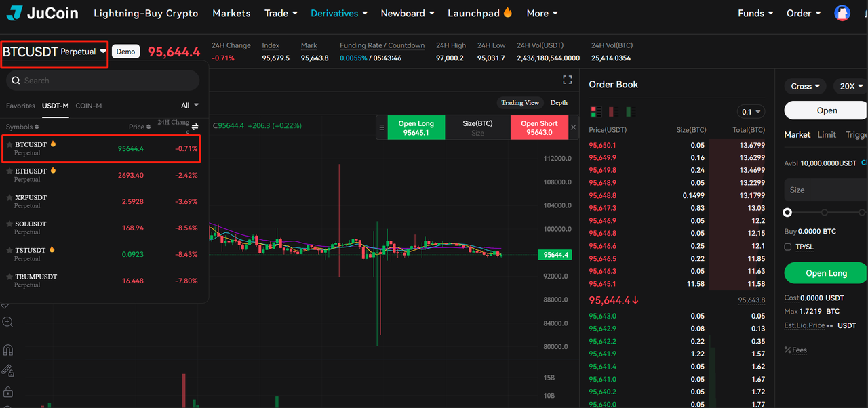Favorite ETHUSDT with its star icon
The height and width of the screenshot is (408, 868).
click(9, 171)
